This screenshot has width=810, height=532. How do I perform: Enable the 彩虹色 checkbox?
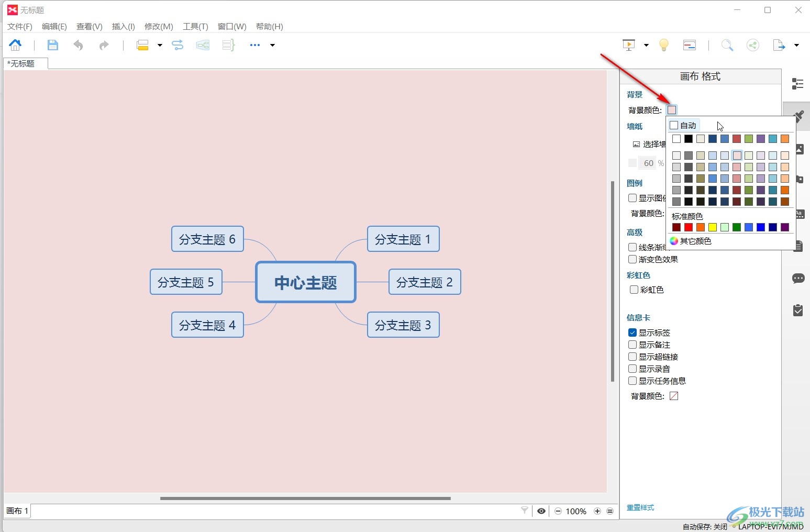(634, 290)
